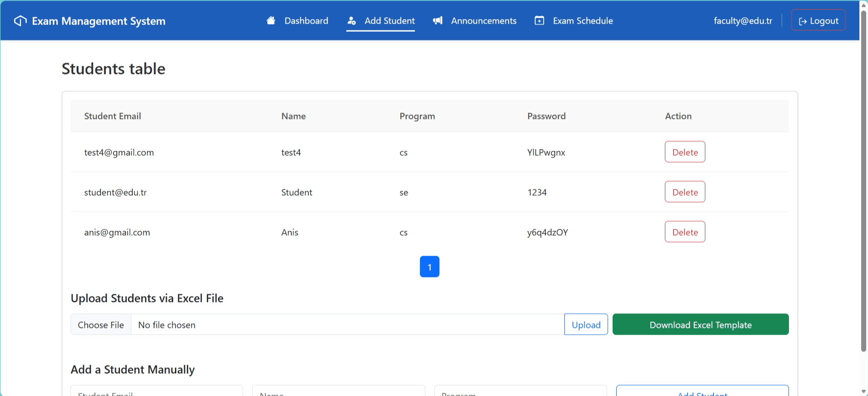Click the name Anis in the table
Image resolution: width=868 pixels, height=396 pixels.
point(290,233)
